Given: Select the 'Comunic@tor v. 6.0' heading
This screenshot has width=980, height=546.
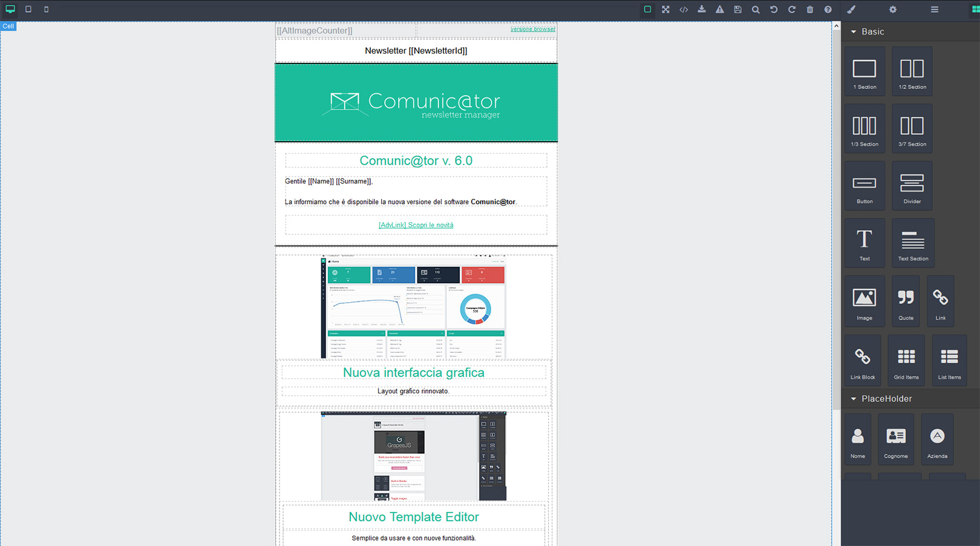Looking at the screenshot, I should point(416,160).
